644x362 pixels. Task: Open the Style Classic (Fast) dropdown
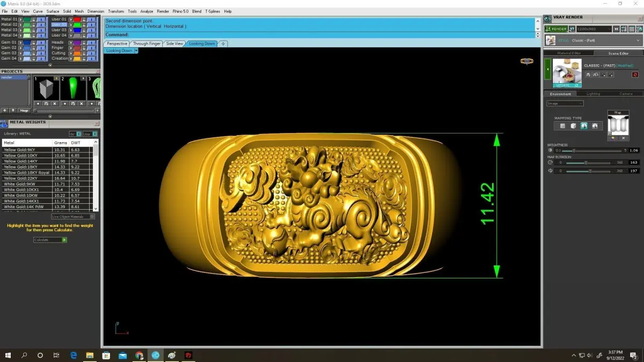click(594, 40)
